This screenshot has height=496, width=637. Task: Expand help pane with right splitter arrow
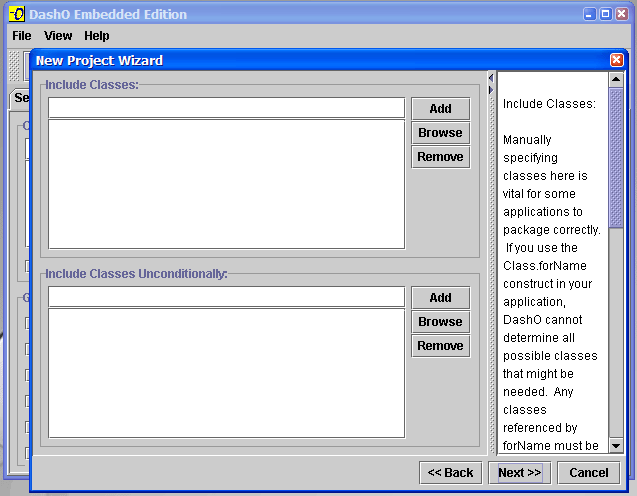[x=491, y=90]
